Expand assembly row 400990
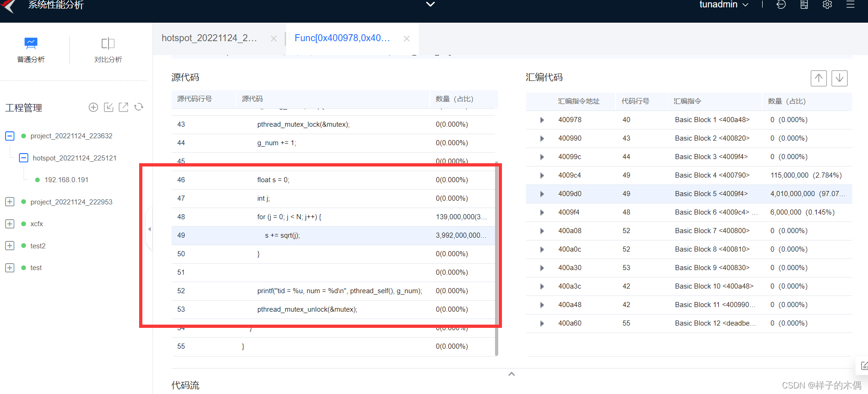The width and height of the screenshot is (868, 394). click(x=542, y=138)
